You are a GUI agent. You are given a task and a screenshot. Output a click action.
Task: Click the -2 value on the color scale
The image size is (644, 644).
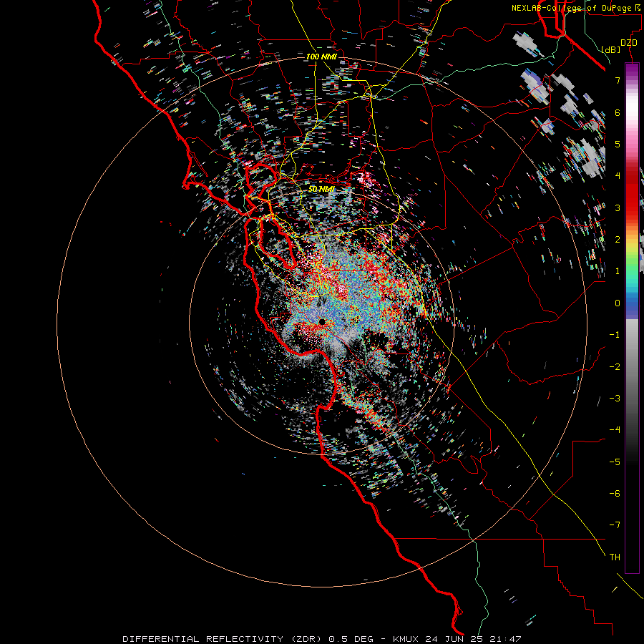[x=615, y=367]
